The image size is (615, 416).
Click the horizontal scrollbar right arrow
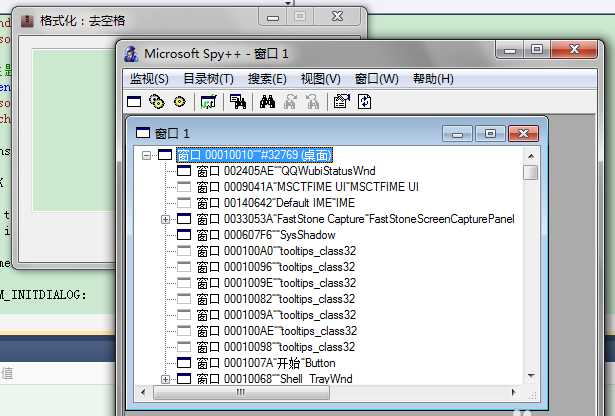click(513, 392)
